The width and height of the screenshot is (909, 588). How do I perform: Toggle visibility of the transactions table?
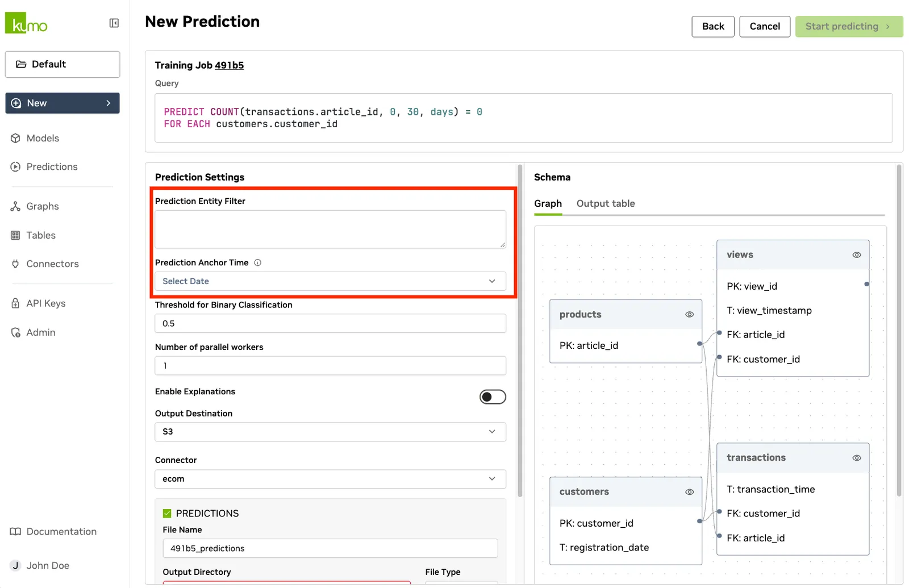[857, 458]
